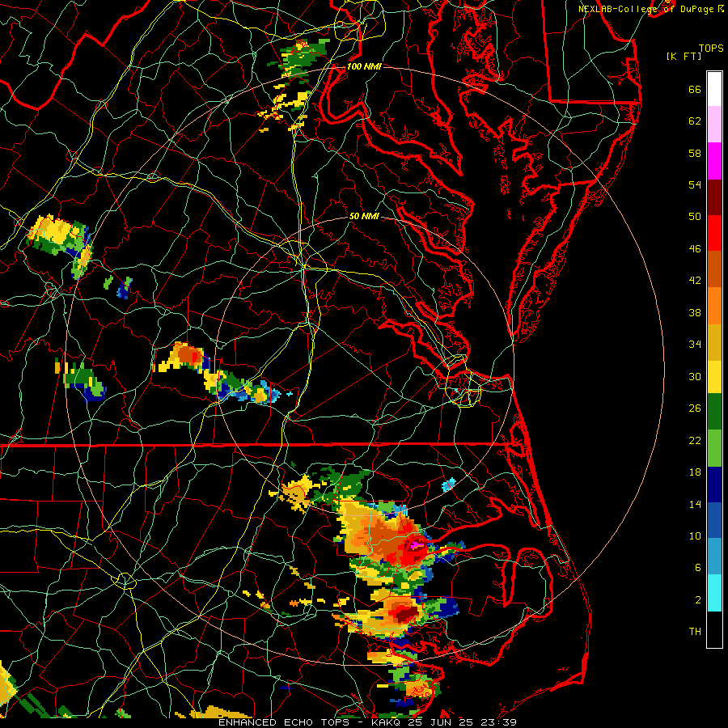The height and width of the screenshot is (728, 728).
Task: Select the yellow 30 kft legend swatch
Action: [x=714, y=377]
